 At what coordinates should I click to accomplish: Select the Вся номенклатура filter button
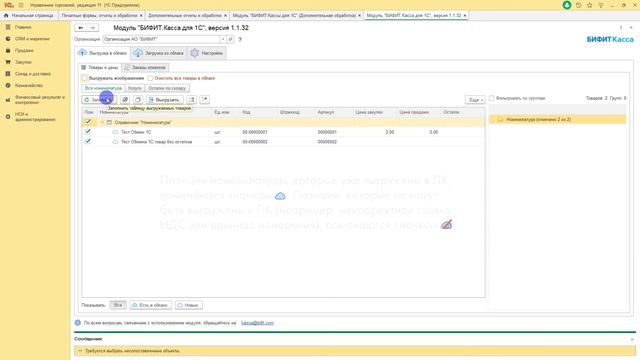pos(103,88)
